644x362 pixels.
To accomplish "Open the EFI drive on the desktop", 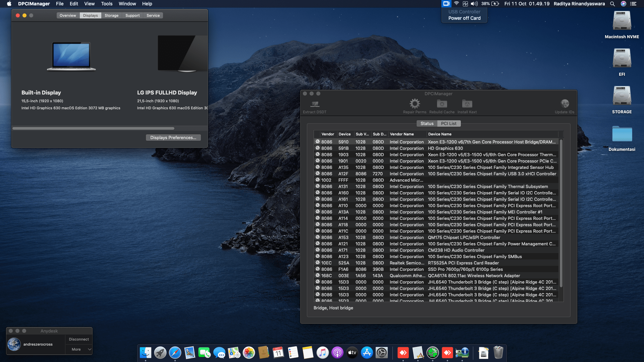I will coord(622,59).
